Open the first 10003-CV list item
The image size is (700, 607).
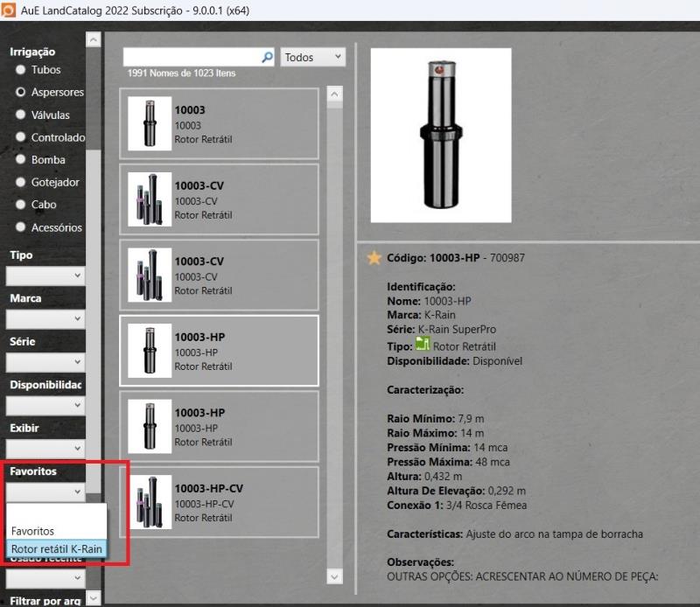point(219,200)
